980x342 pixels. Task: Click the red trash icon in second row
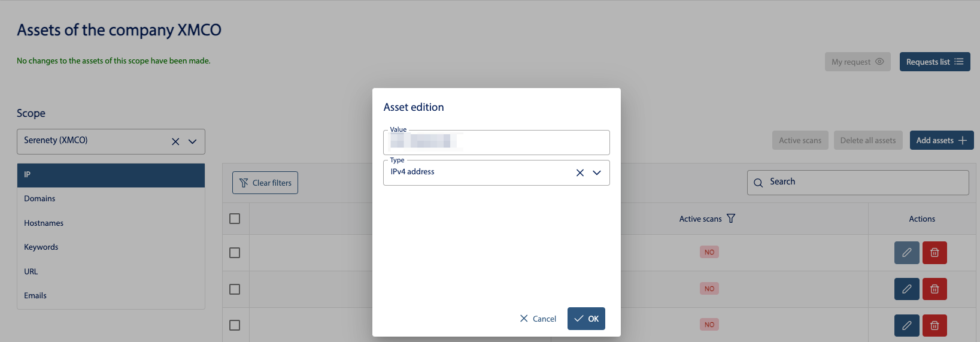[934, 289]
